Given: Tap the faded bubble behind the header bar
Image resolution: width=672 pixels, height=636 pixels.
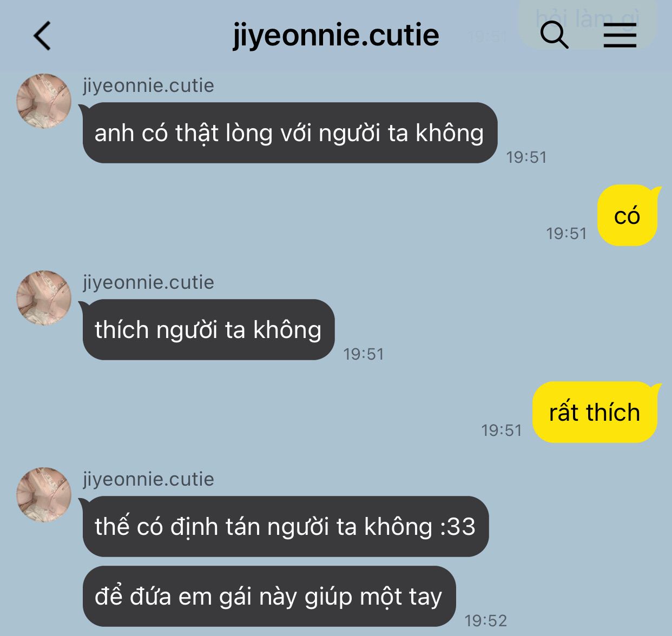Looking at the screenshot, I should tap(587, 23).
